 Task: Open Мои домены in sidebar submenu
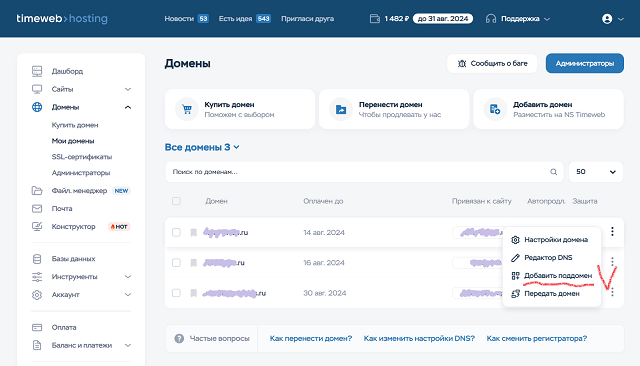73,141
